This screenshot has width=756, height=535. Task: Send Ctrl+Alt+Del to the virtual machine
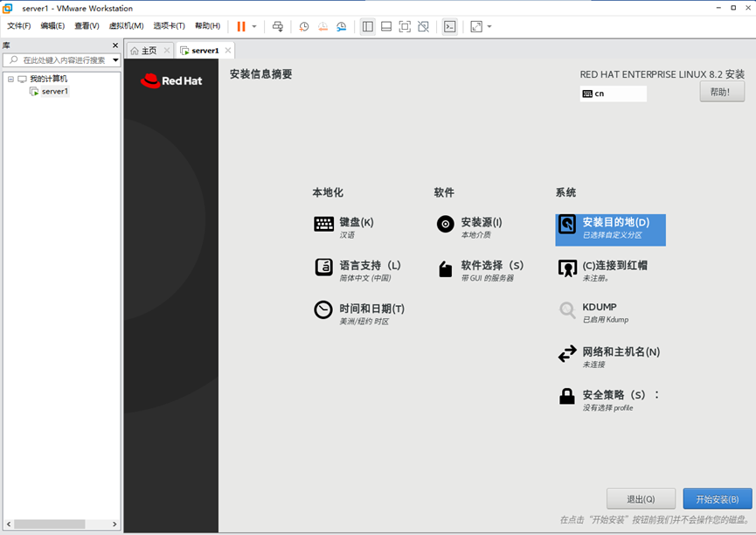tap(278, 26)
